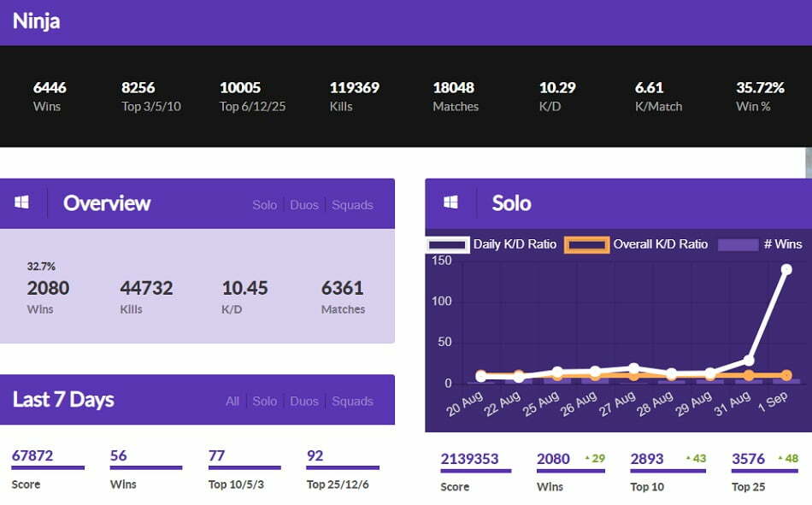
Task: Click the +48 Top 25 change indicator
Action: coord(788,458)
